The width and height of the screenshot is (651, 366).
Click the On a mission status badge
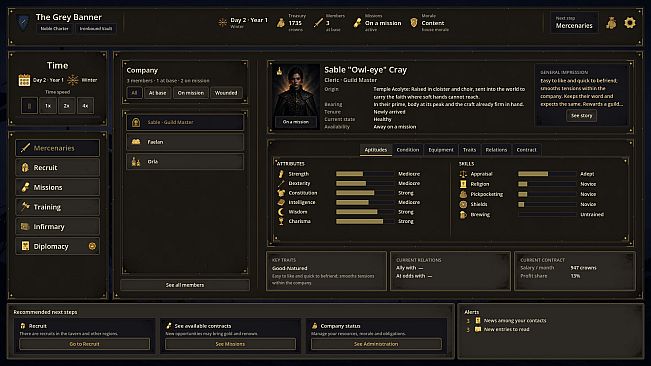(x=296, y=122)
